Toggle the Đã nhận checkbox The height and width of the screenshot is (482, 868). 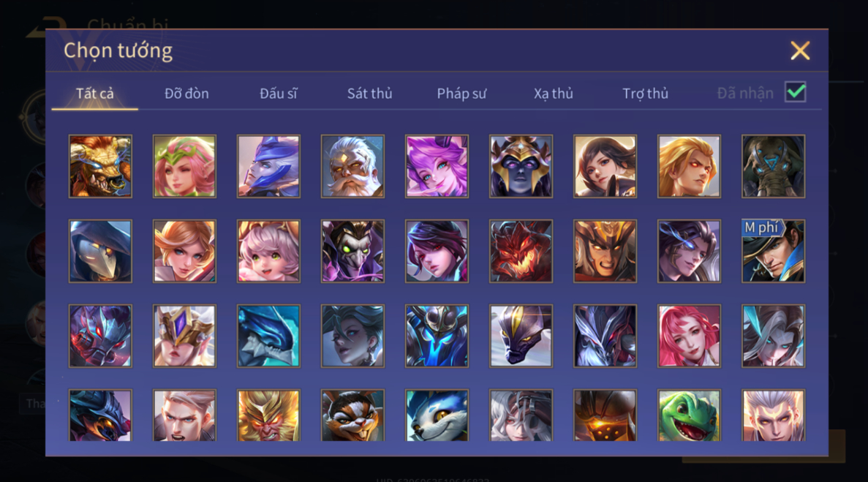coord(796,92)
